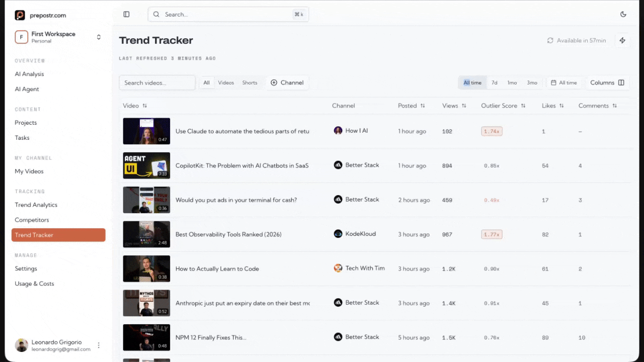The height and width of the screenshot is (362, 644).
Task: Click the 5 hours ago posted time
Action: 414,338
